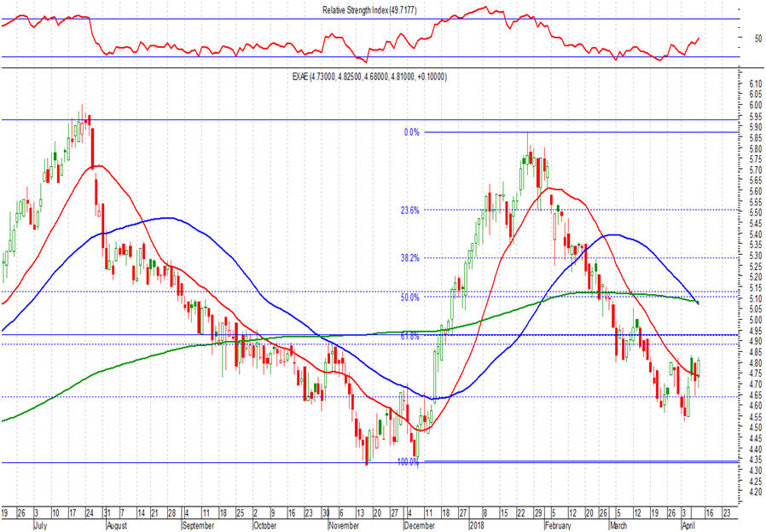766x532 pixels.
Task: Select the 0.0% Fibonacci level label
Action: pos(411,132)
